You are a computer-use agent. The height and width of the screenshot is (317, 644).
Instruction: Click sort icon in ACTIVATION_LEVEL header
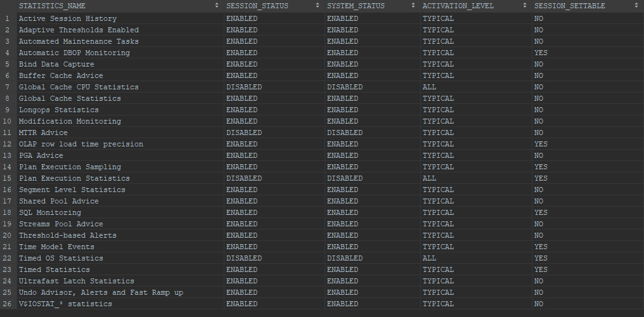525,6
